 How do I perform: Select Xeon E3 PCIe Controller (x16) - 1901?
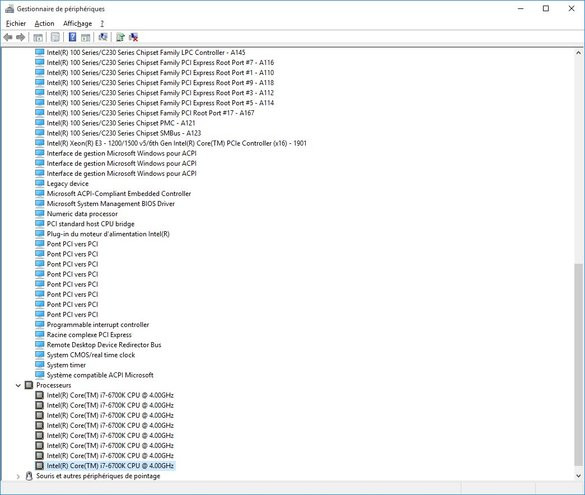pyautogui.click(x=176, y=143)
